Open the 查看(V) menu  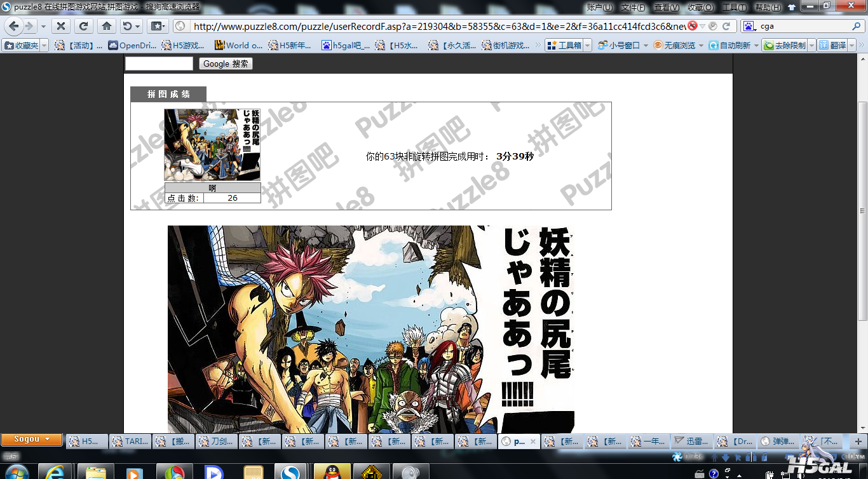click(666, 7)
